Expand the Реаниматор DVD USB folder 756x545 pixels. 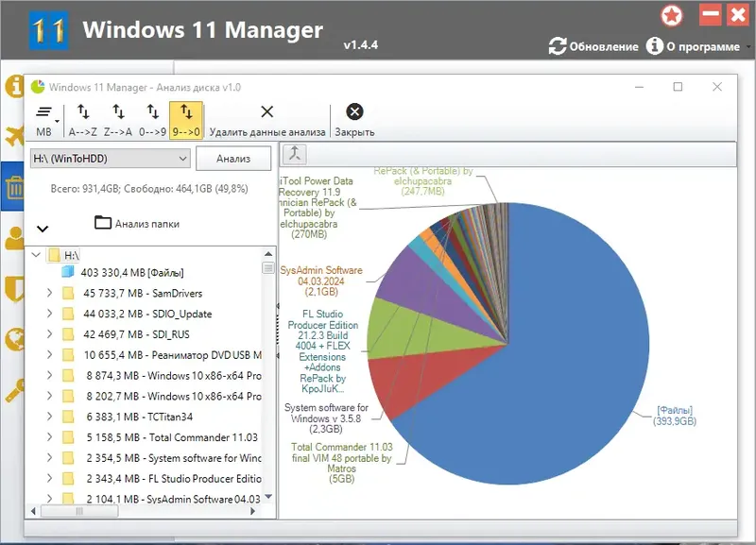pyautogui.click(x=49, y=354)
